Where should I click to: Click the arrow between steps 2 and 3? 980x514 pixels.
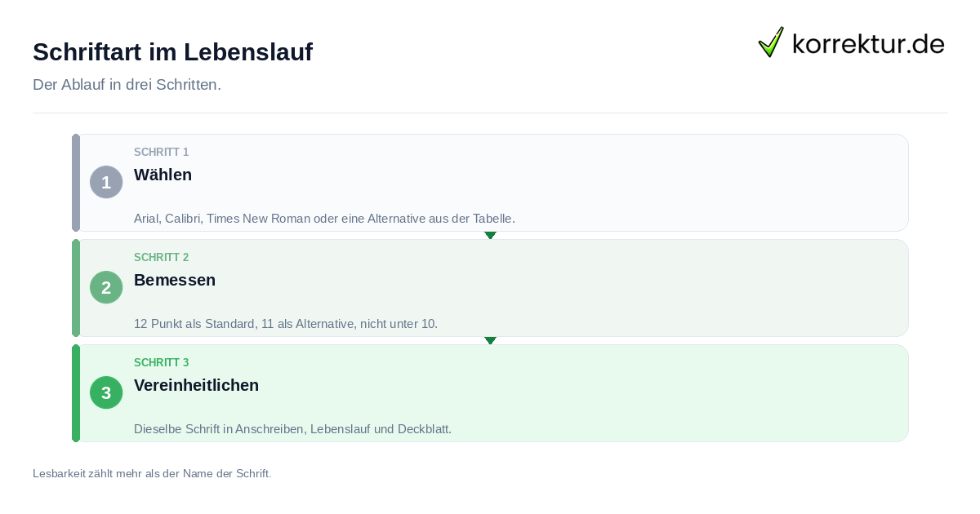pyautogui.click(x=490, y=340)
